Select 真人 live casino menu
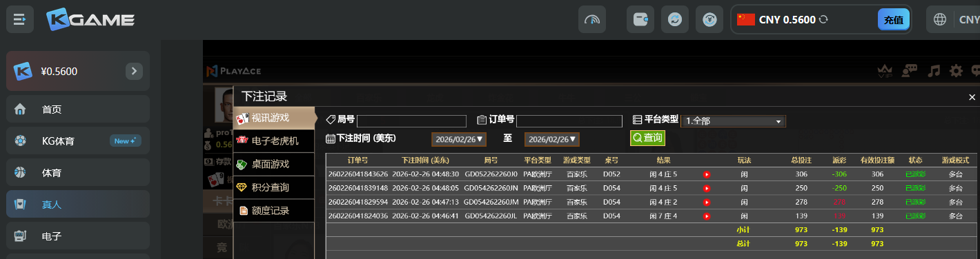Screen dimensions: 980x259 [x=78, y=204]
